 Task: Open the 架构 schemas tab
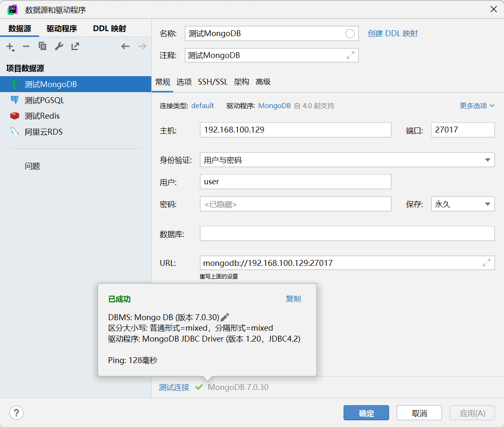click(x=242, y=82)
